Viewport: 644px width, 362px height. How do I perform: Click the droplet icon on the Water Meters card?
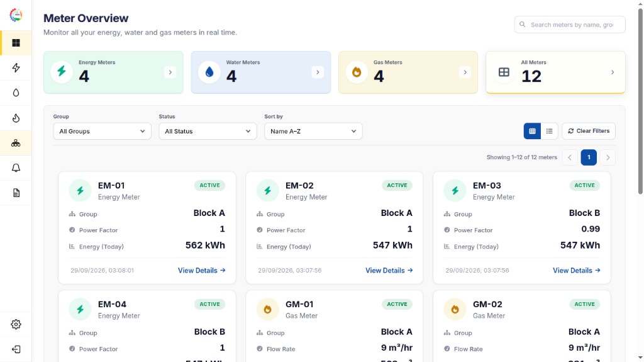209,72
